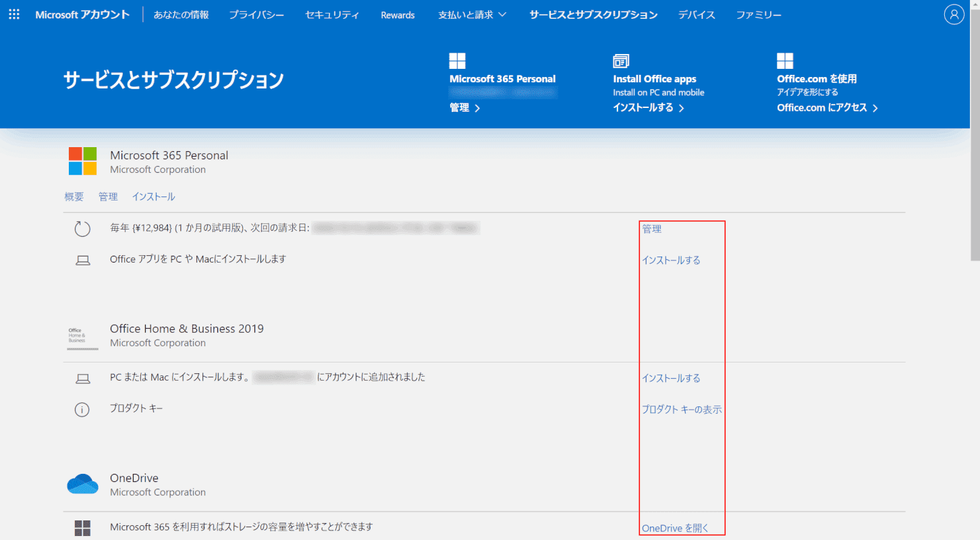This screenshot has width=980, height=540.
Task: Click the OneDrive section title
Action: [x=134, y=478]
